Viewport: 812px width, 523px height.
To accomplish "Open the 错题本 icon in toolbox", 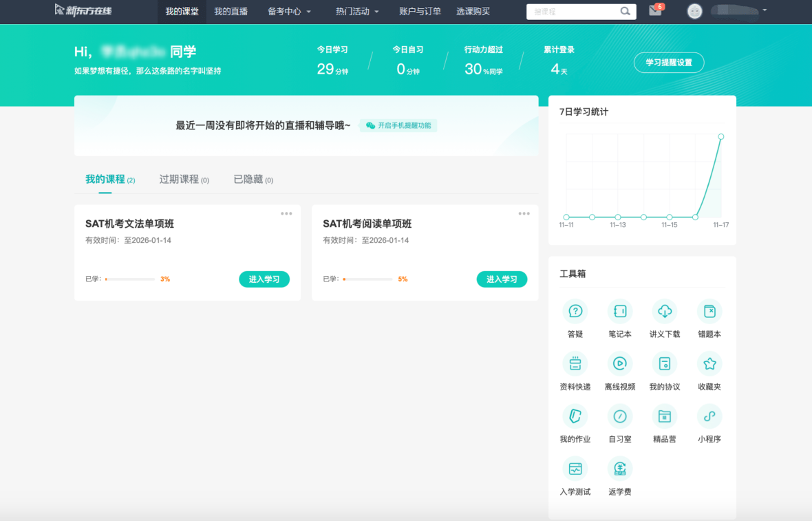I will tap(709, 312).
